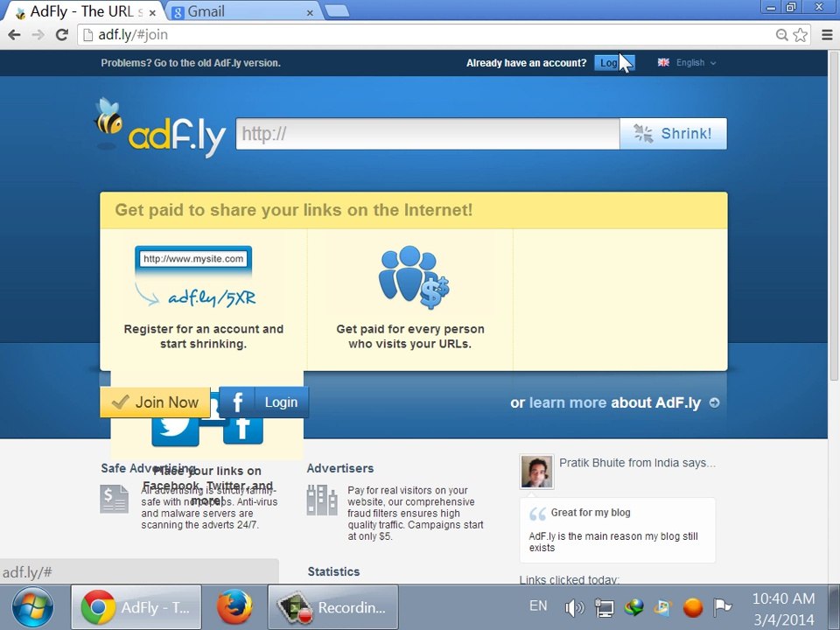Click the network tray icon
The image size is (840, 630).
tap(605, 607)
